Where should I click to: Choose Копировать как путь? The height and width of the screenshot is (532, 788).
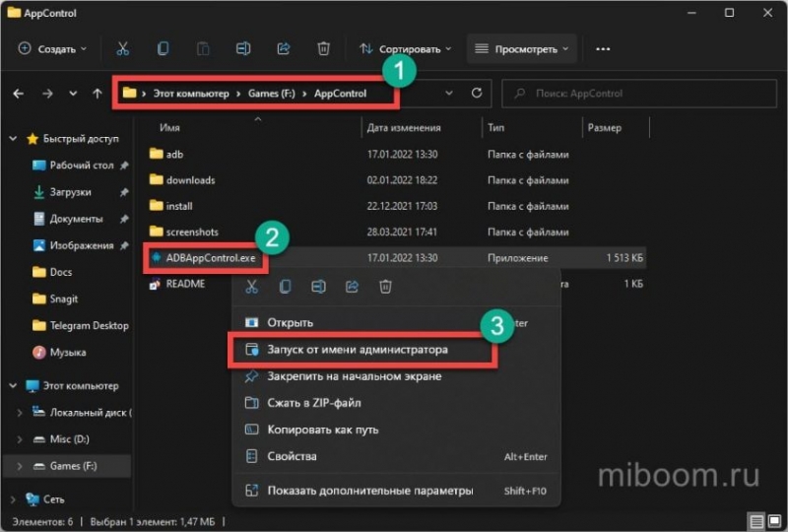click(396, 430)
